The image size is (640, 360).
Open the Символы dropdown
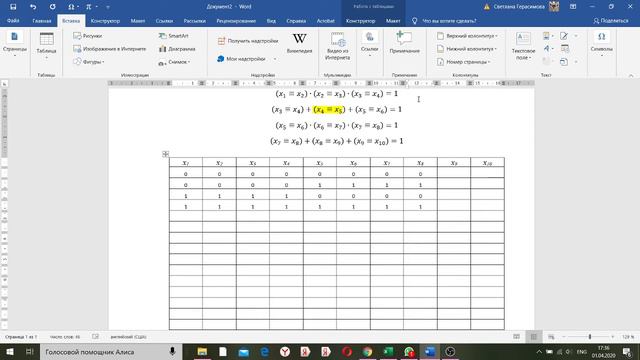(601, 44)
